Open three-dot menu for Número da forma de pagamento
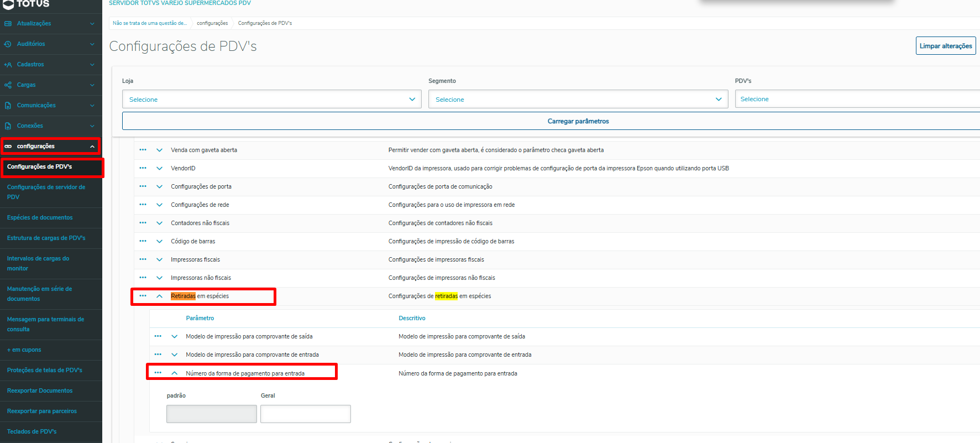This screenshot has height=443, width=980. [158, 373]
